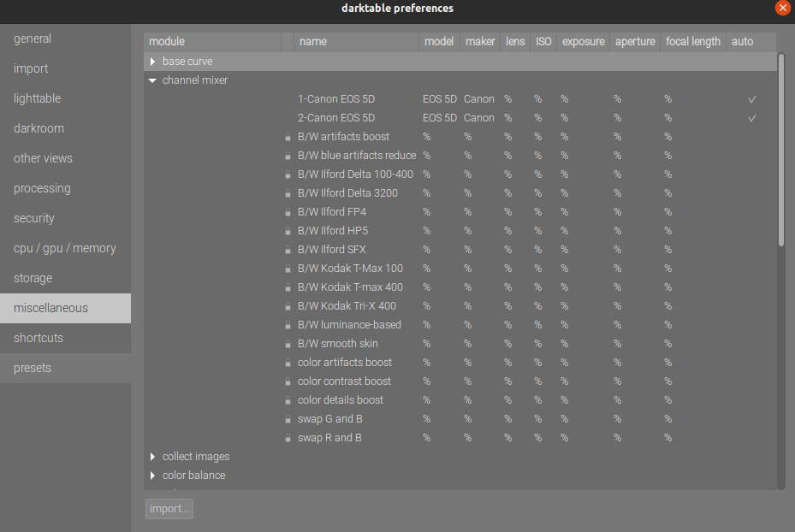Click the lens column header
This screenshot has width=795, height=532.
pyautogui.click(x=515, y=42)
